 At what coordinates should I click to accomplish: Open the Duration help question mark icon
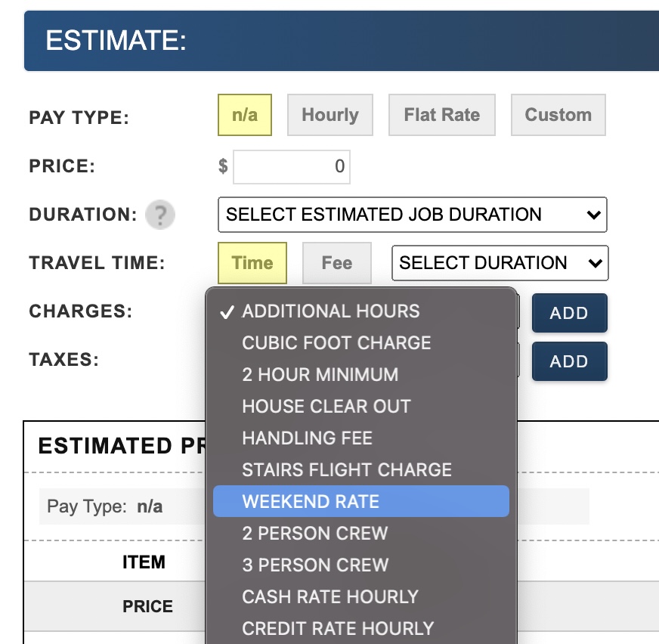[x=160, y=215]
